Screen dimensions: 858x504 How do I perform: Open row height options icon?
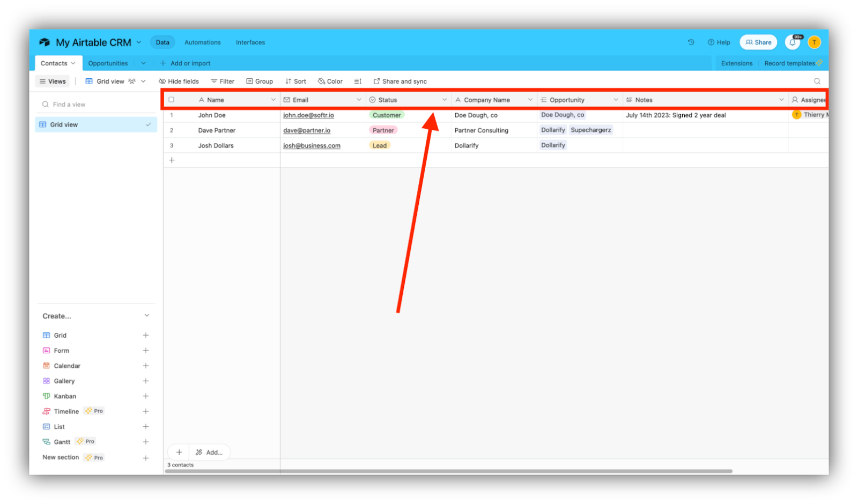358,81
